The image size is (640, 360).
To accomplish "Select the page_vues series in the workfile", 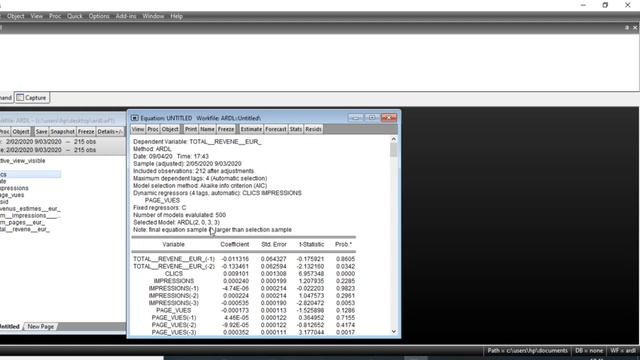I will point(12,195).
